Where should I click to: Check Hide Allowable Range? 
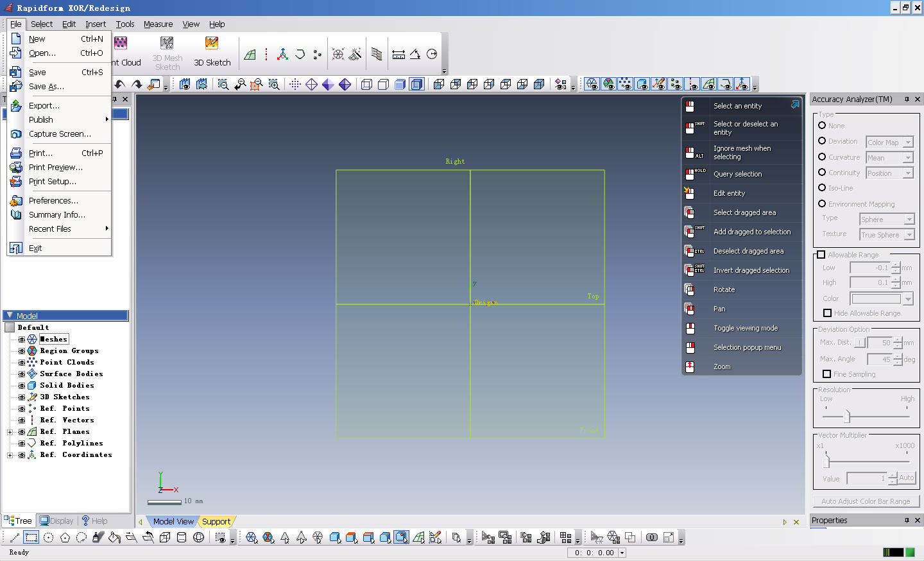827,313
